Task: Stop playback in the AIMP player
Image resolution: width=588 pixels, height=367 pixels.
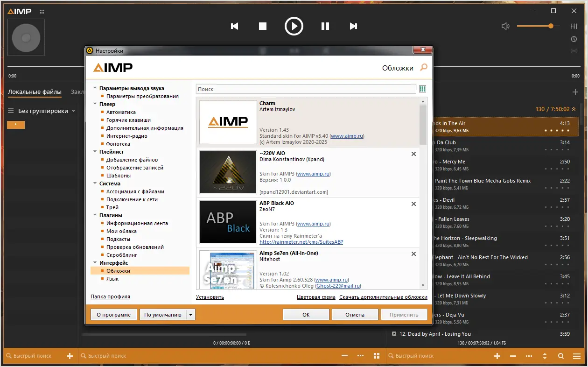Action: (x=263, y=26)
